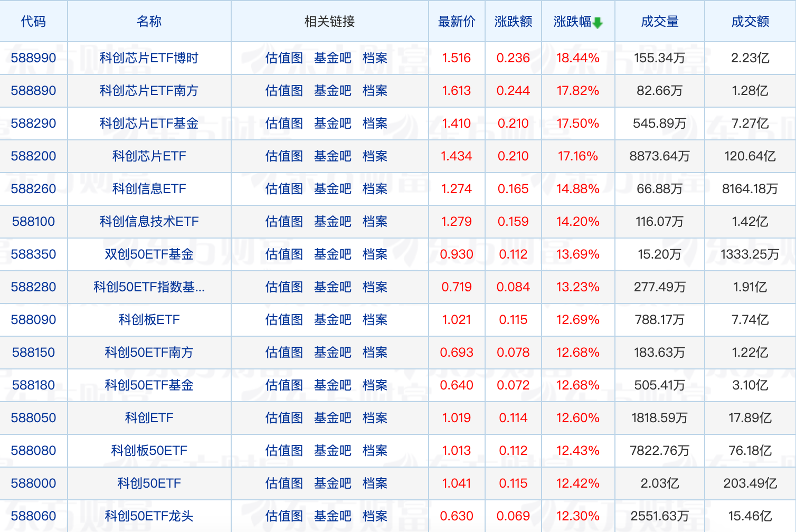The width and height of the screenshot is (796, 532).
Task: Open fund code 588090 link
Action: 33,320
